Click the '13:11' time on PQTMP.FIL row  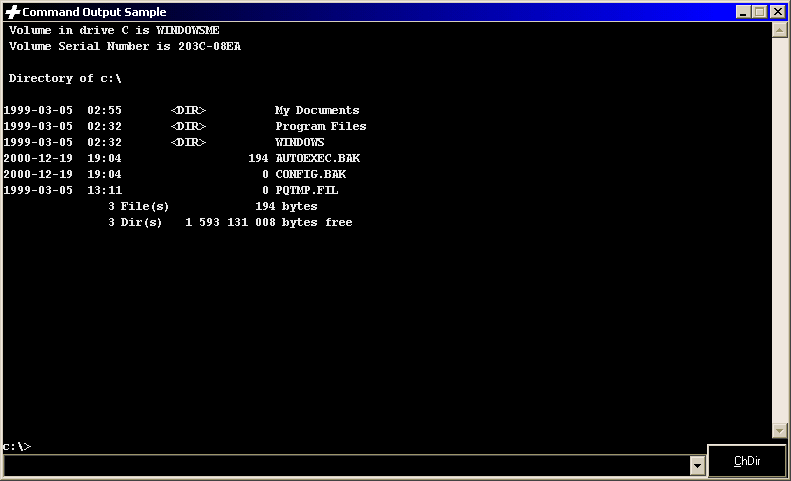[x=104, y=190]
